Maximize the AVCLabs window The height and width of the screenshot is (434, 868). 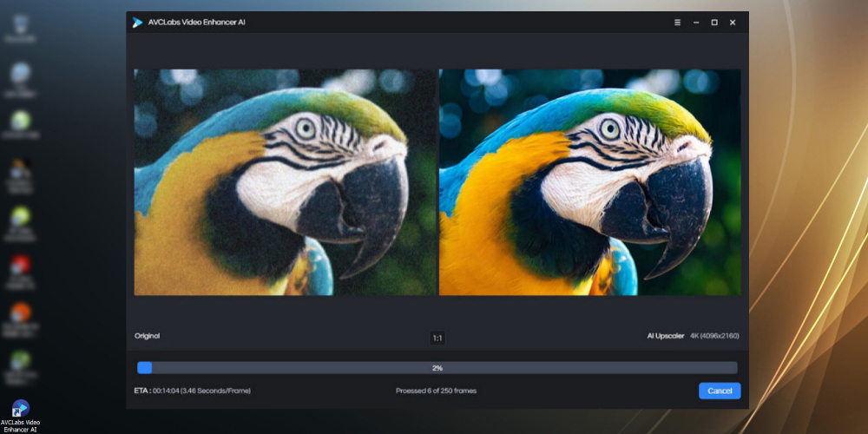[714, 23]
